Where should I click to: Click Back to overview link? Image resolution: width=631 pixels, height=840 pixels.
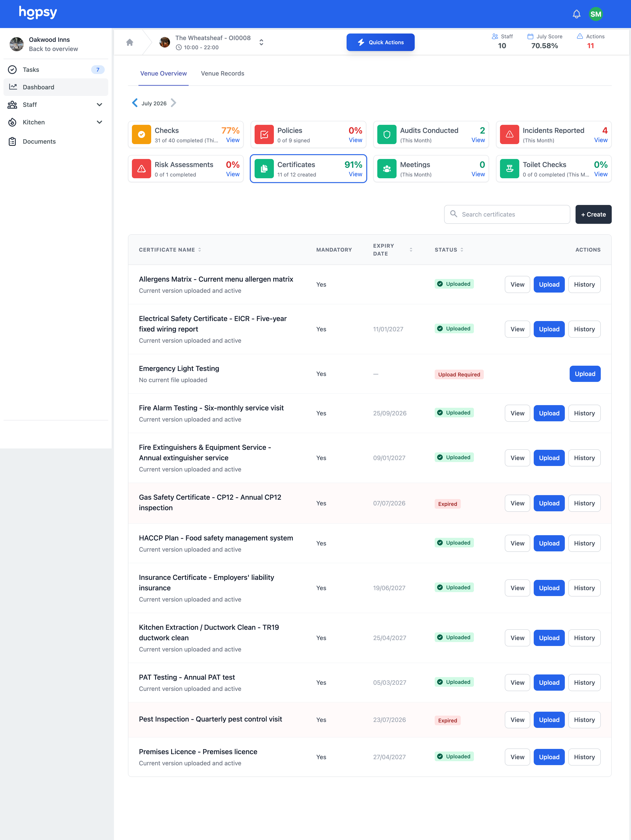tap(53, 49)
